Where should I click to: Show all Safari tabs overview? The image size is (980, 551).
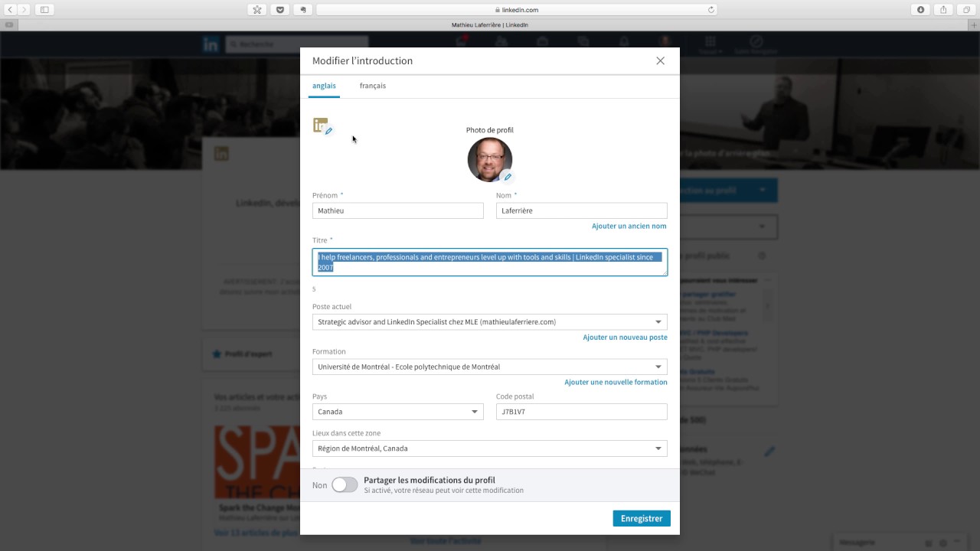click(x=966, y=10)
